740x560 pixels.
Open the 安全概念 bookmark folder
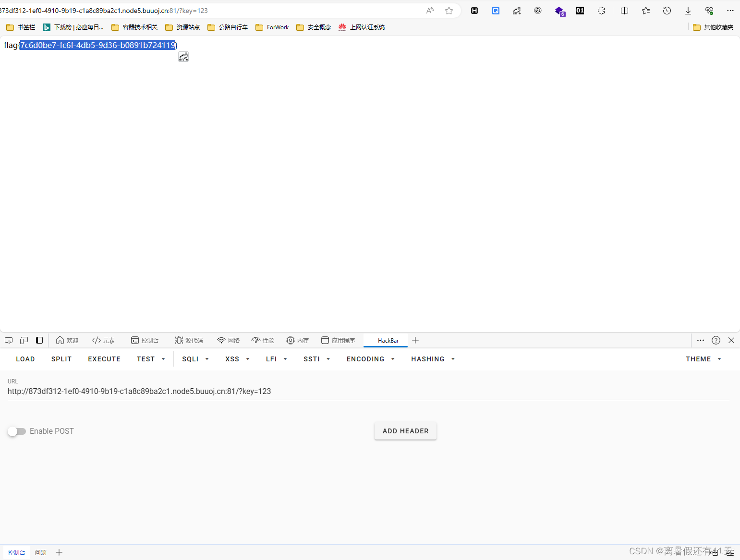pyautogui.click(x=314, y=27)
